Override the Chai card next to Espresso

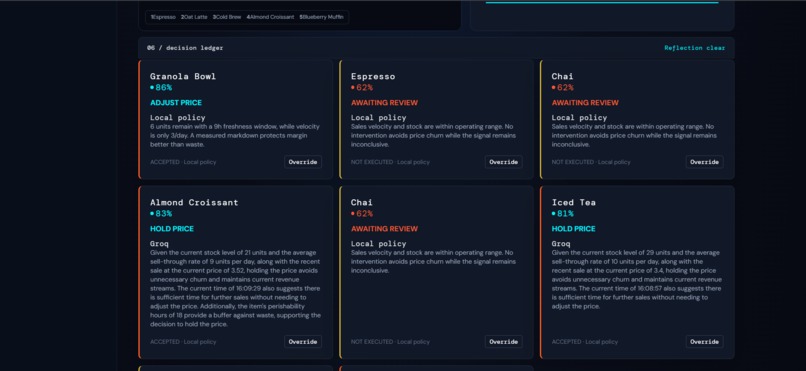click(x=704, y=162)
